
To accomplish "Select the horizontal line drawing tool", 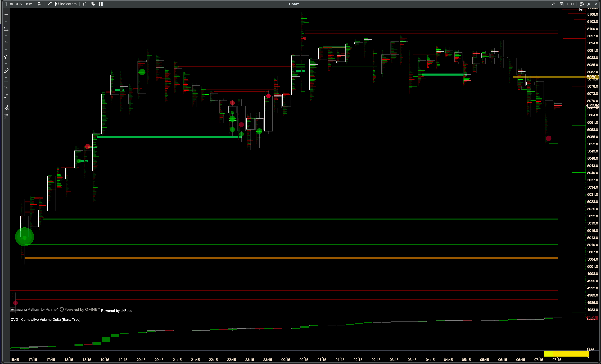I will [6, 15].
